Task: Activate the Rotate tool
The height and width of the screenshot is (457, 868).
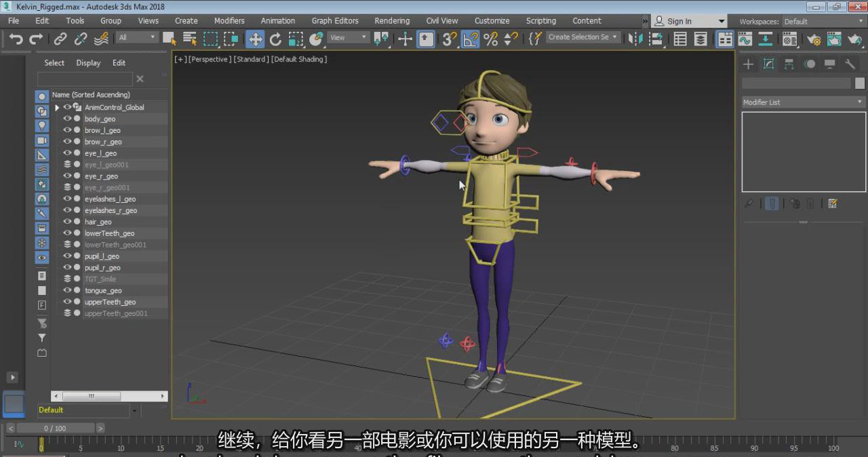Action: point(275,39)
